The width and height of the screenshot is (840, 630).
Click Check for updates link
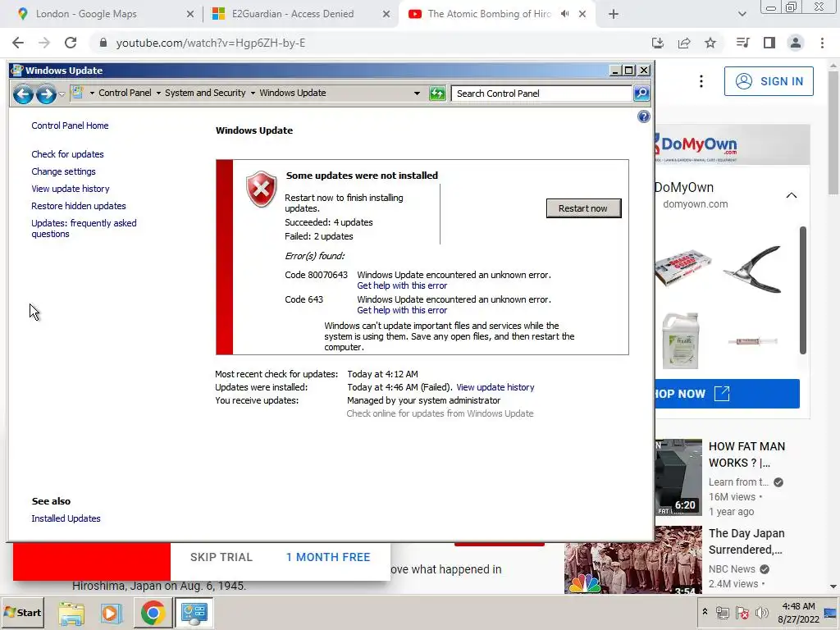[67, 154]
